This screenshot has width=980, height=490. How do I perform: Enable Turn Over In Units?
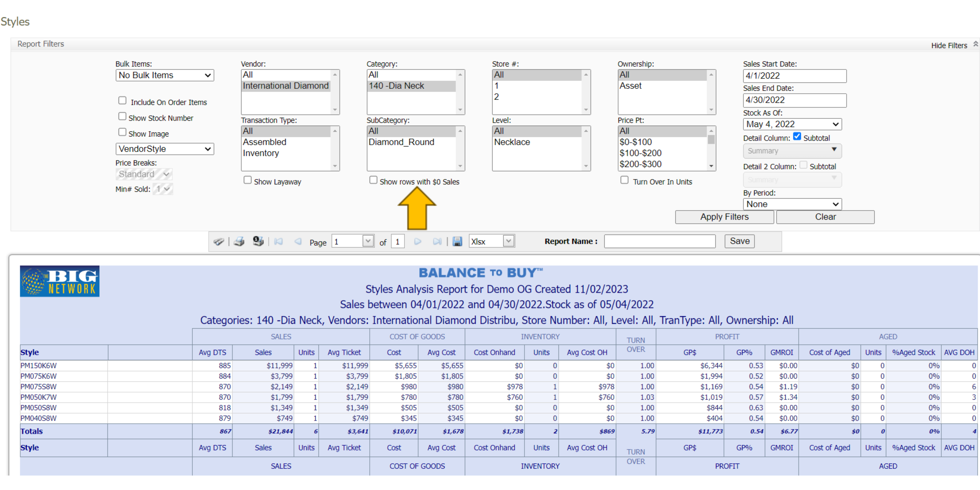[x=624, y=180]
